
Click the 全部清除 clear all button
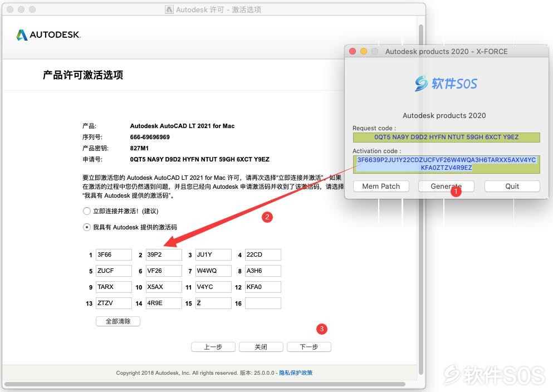(118, 321)
